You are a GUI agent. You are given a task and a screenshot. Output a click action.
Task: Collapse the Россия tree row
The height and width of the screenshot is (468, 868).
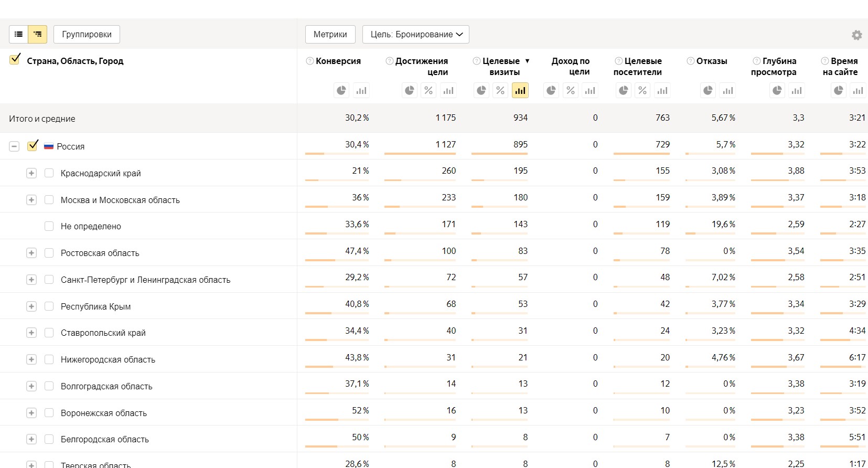14,146
